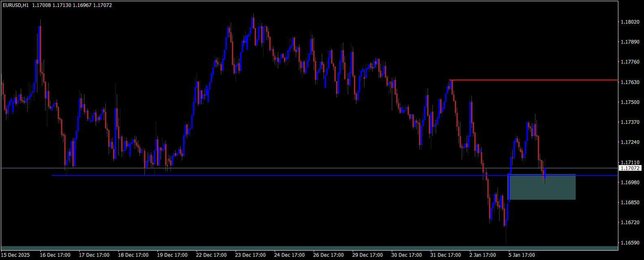Click the teal band along chart bottom
Screen dimensions: 644x260
pos(309,248)
